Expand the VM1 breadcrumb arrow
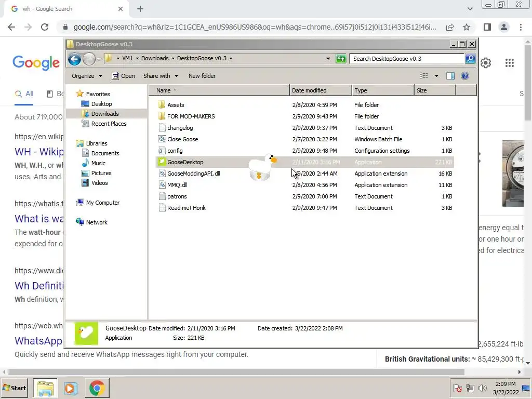 (x=137, y=58)
